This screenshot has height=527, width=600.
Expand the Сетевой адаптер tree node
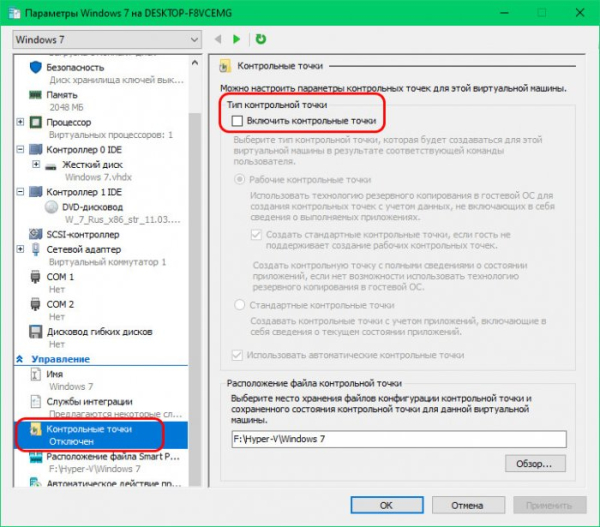[21, 249]
